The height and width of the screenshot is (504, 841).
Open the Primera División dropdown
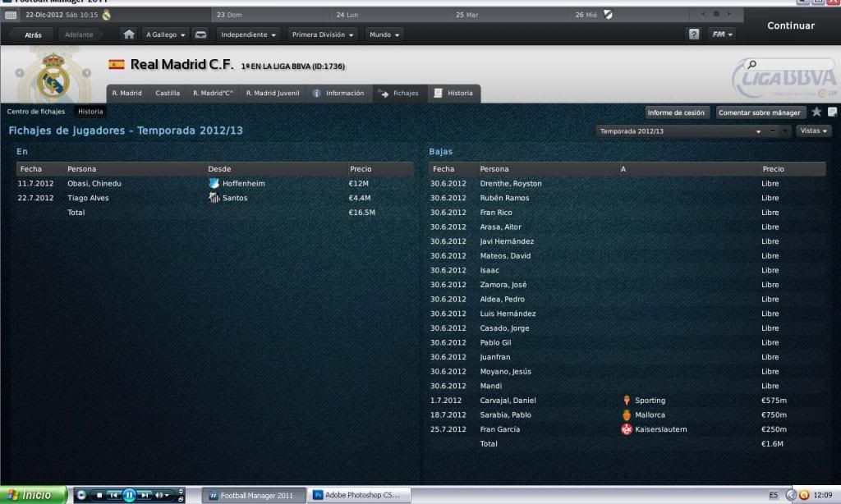point(322,34)
